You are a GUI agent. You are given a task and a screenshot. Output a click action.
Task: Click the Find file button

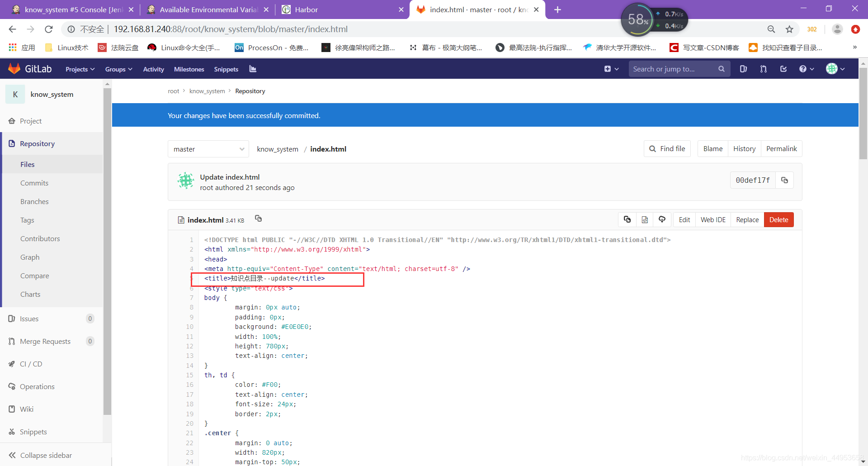click(x=667, y=148)
